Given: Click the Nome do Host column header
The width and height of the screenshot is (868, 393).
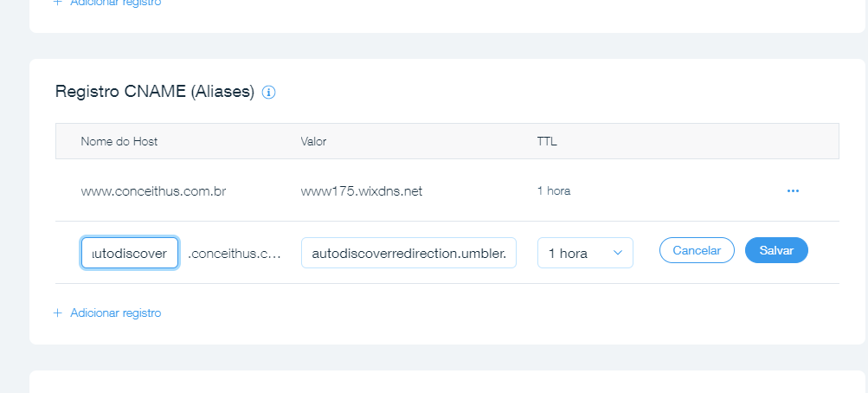Looking at the screenshot, I should coord(119,141).
